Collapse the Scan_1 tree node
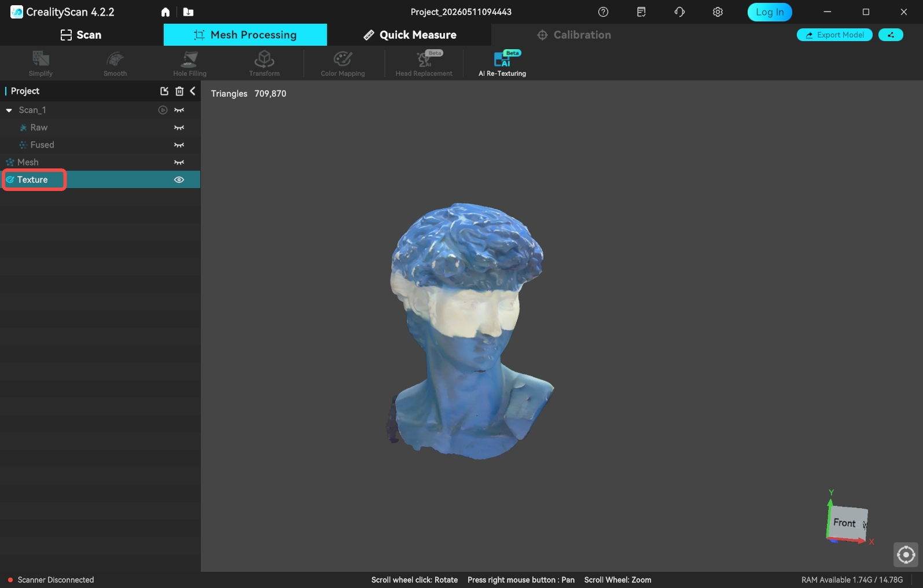Viewport: 923px width, 588px height. [9, 110]
